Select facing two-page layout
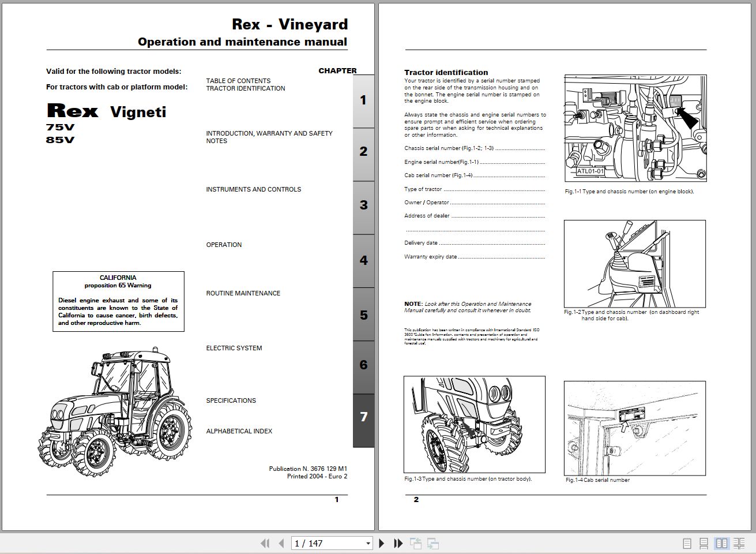Image resolution: width=756 pixels, height=554 pixels. (x=721, y=543)
